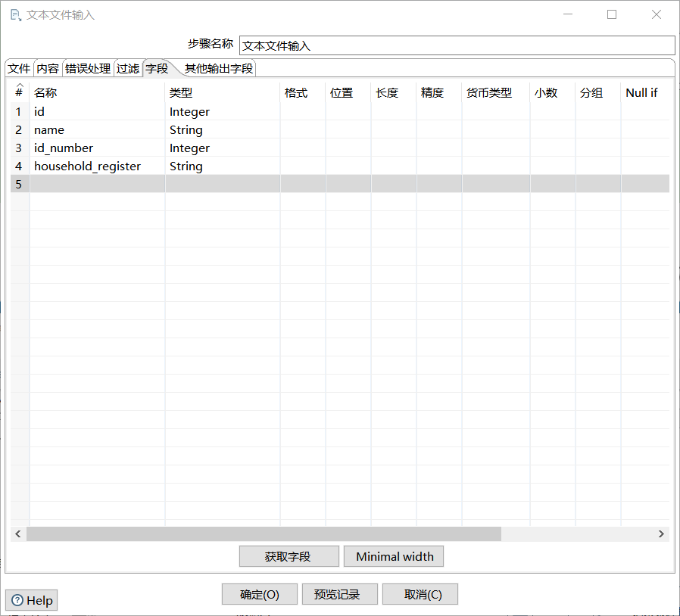Screen dimensions: 680x616
Task: Click the 格式 column header
Action: (x=303, y=92)
